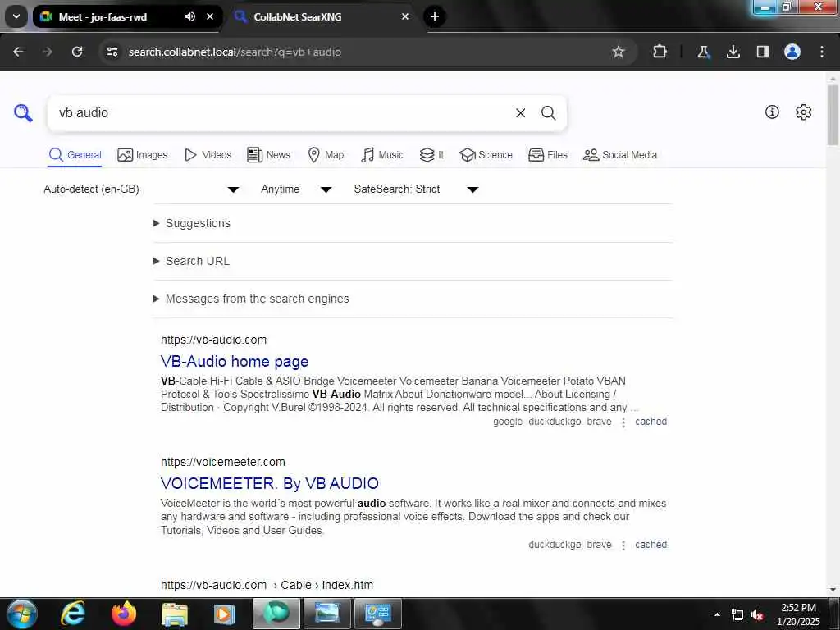Screen dimensions: 840x630
Task: Open the Auto-detect (en-GB) language dropdown
Action: pos(141,189)
